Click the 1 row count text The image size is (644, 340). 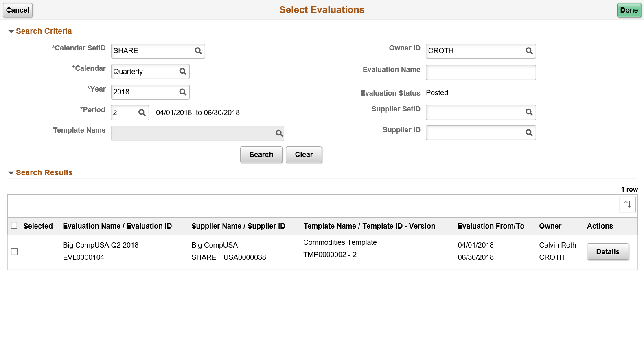click(x=629, y=189)
